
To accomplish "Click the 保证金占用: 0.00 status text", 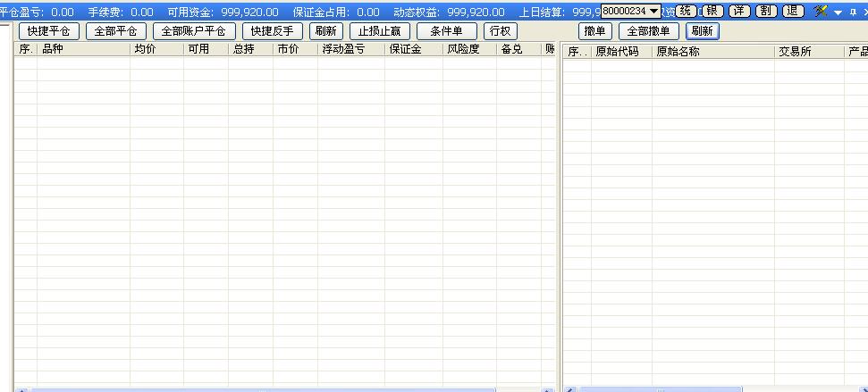I will 337,13.
